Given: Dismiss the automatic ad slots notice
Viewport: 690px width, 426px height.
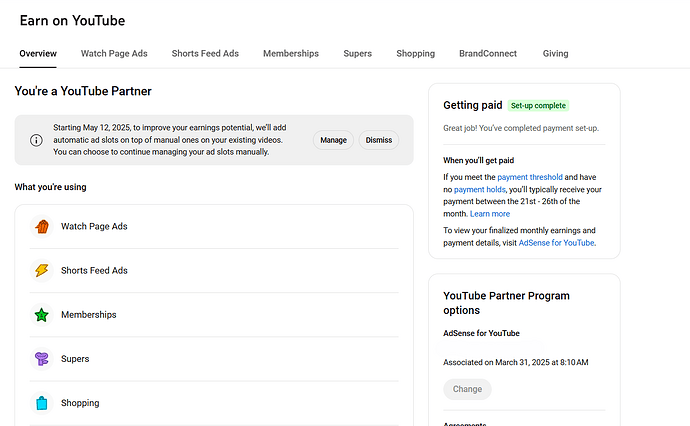Looking at the screenshot, I should click(378, 140).
